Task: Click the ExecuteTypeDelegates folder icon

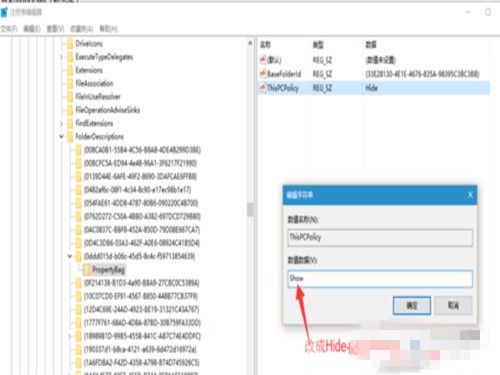Action: (x=70, y=57)
